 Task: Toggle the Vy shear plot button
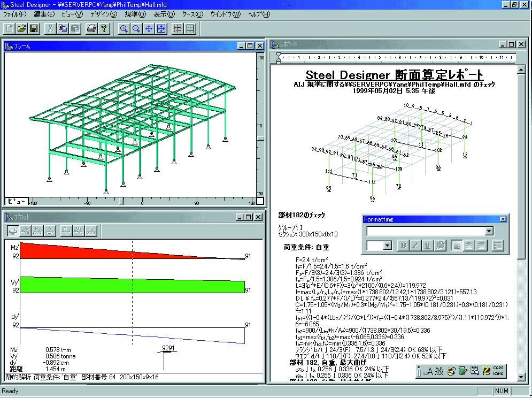[x=25, y=231]
